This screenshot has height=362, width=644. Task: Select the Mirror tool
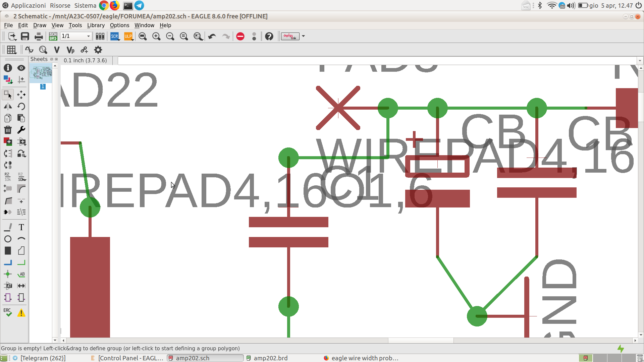8,107
